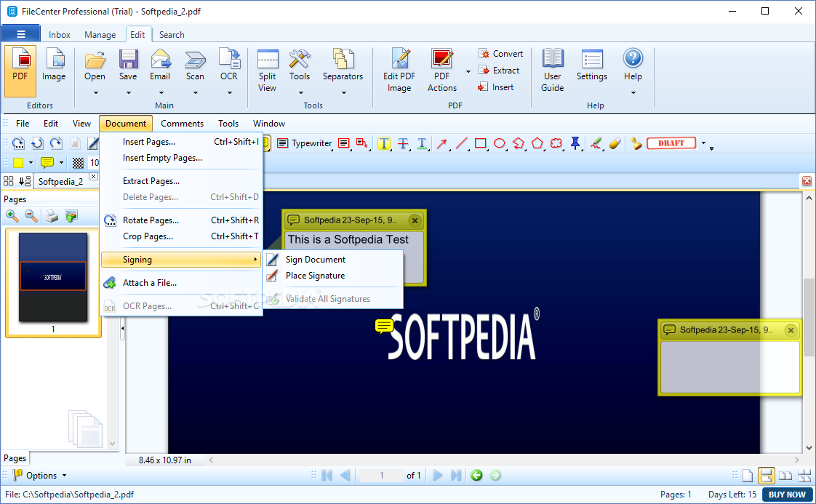The width and height of the screenshot is (816, 504).
Task: Open the User Guide
Action: pos(552,71)
